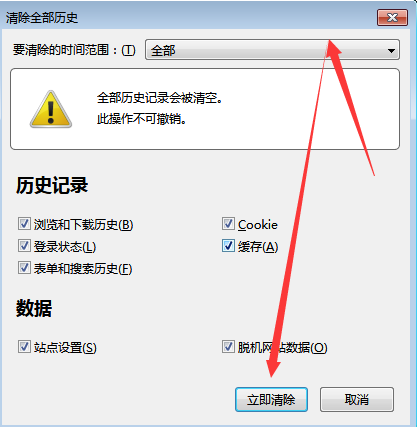This screenshot has width=417, height=427.
Task: Click the black dropdown arrow for time range
Action: pyautogui.click(x=391, y=51)
